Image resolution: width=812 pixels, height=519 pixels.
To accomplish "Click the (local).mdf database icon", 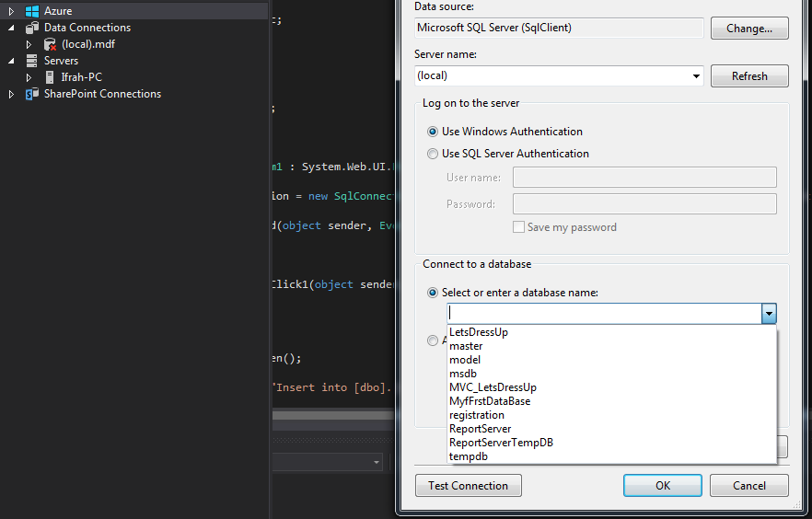I will [50, 44].
